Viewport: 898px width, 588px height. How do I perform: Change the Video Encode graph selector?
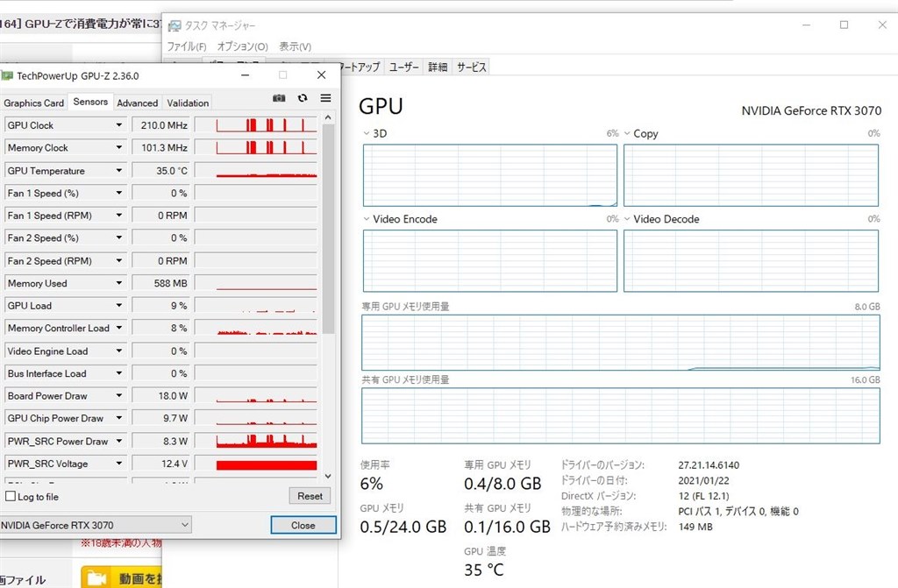pos(367,219)
